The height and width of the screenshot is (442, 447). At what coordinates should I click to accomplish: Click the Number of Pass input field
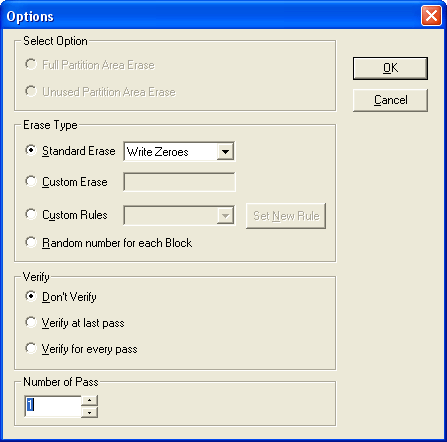pyautogui.click(x=53, y=406)
